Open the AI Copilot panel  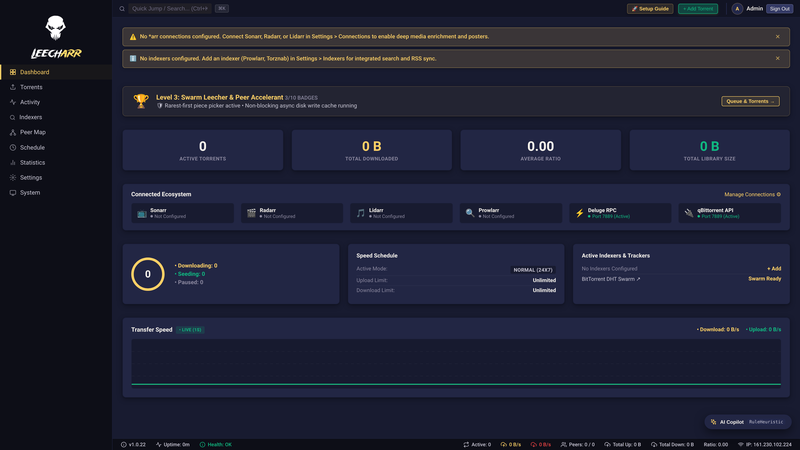coord(748,422)
